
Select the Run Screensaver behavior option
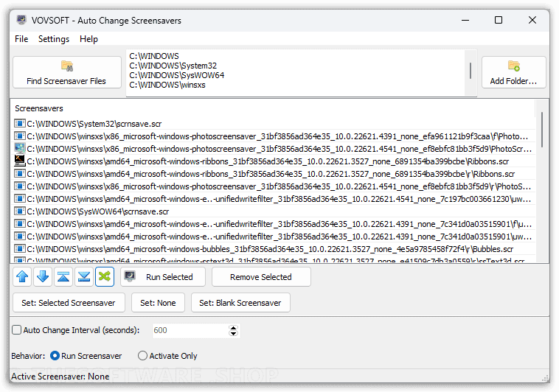pos(55,356)
